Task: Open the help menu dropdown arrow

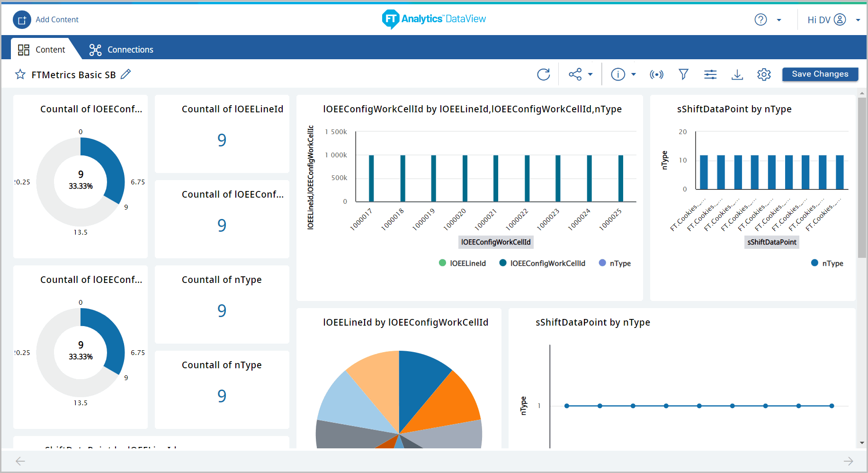Action: 779,20
